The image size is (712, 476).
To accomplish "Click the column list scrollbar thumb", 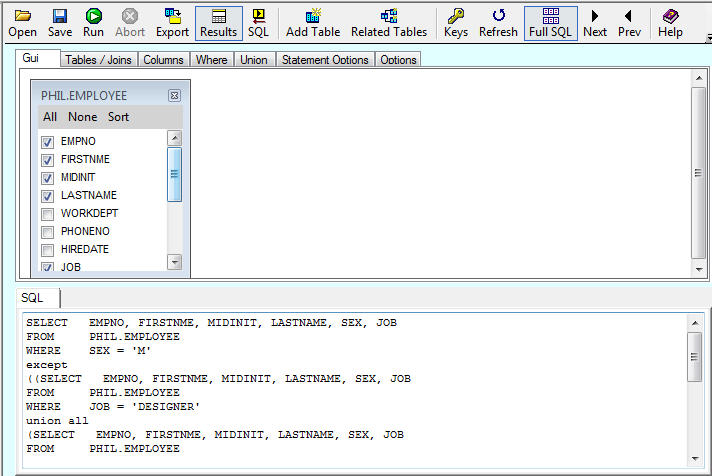I will (174, 174).
